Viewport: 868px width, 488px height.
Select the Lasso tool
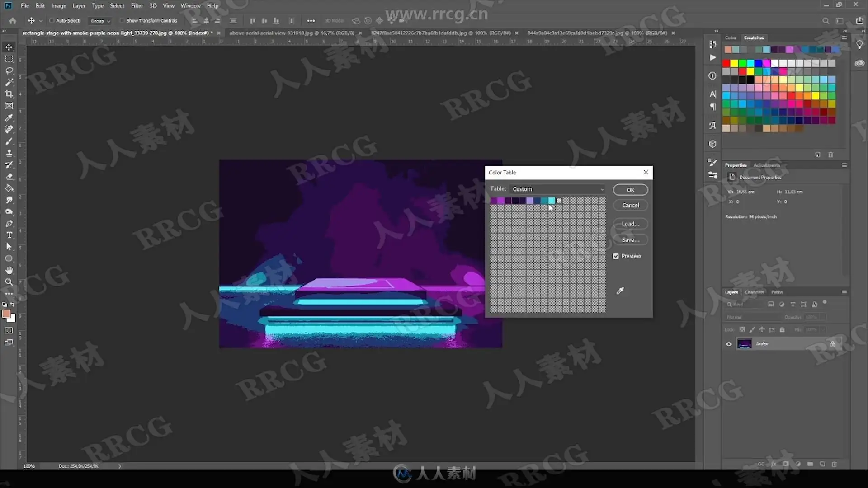[9, 70]
